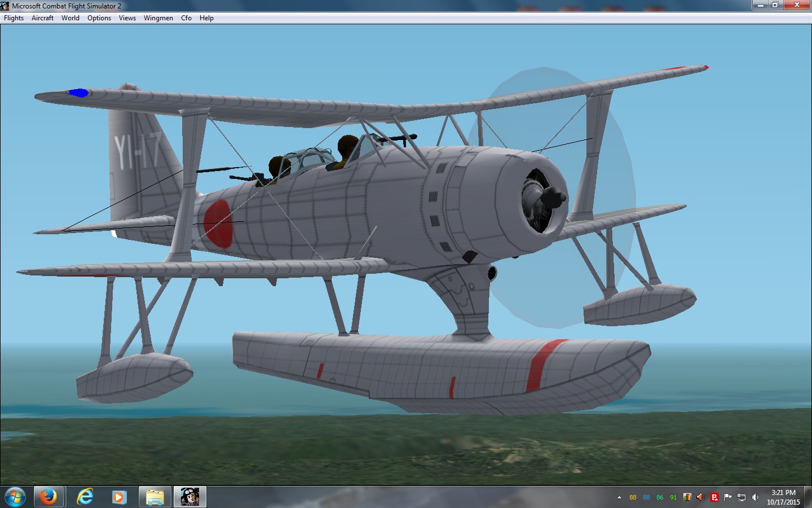Open Windows Media Player from the taskbar
The image size is (812, 508).
(x=118, y=497)
